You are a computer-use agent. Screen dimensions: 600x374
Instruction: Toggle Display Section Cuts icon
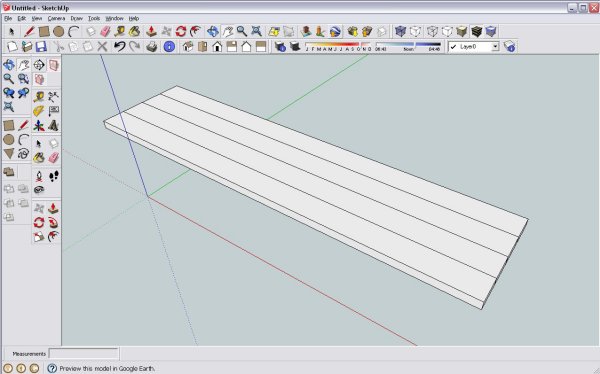click(39, 79)
